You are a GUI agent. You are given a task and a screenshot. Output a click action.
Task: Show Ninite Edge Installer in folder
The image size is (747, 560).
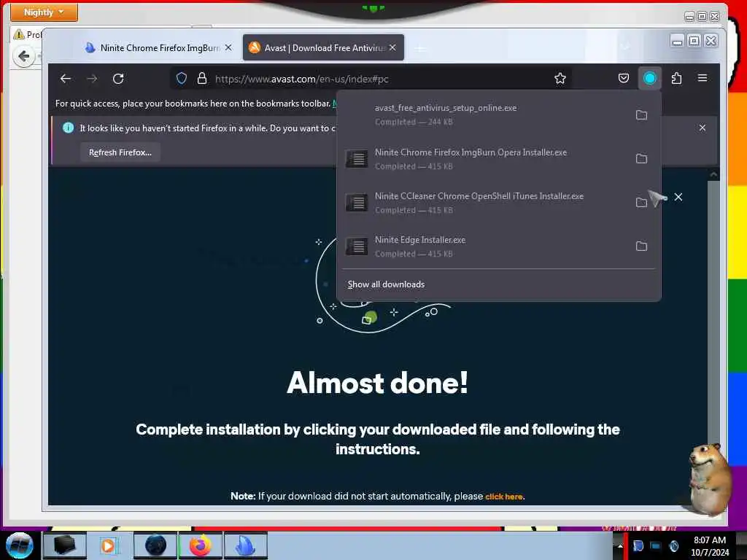pos(641,246)
